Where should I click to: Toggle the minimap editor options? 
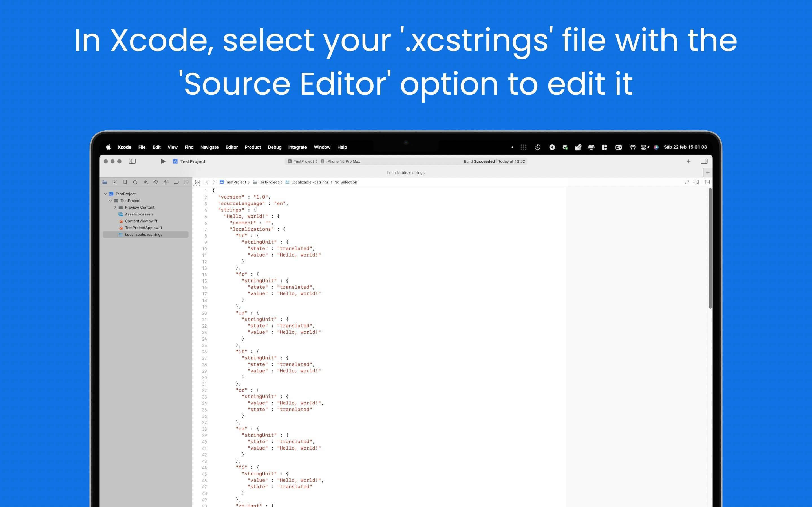pos(696,182)
